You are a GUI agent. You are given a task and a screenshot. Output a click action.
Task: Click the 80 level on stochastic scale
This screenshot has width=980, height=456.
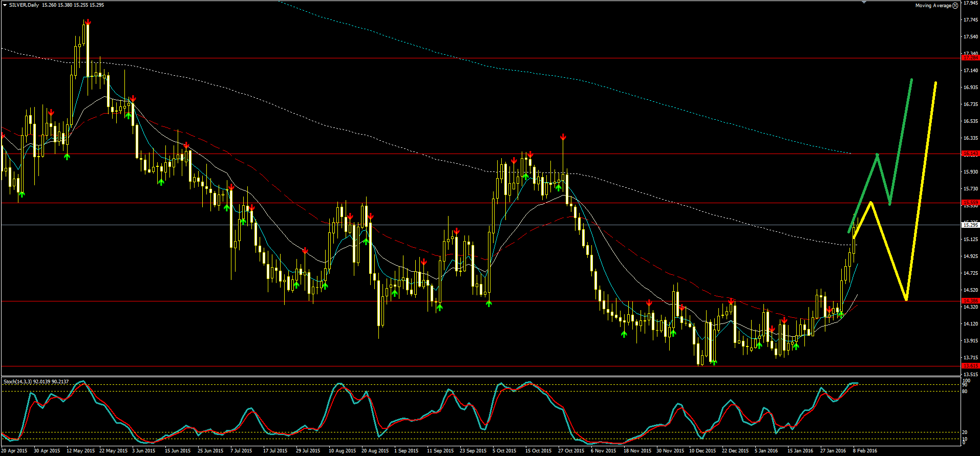(x=965, y=392)
